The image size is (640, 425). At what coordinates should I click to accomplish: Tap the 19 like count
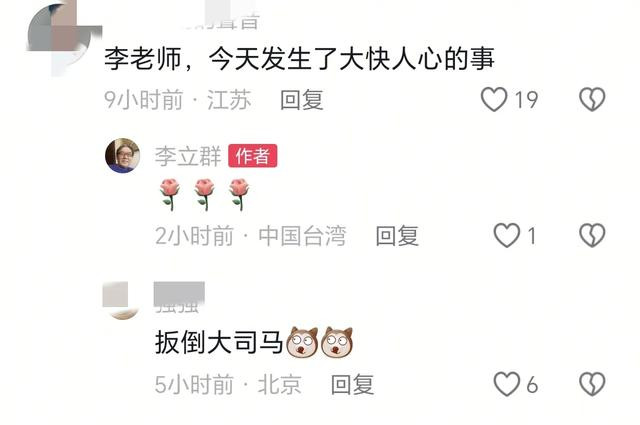(x=526, y=100)
